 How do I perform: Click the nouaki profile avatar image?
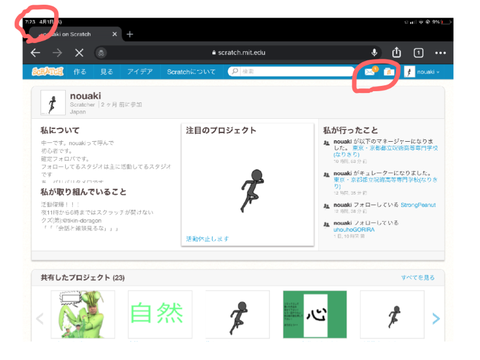click(53, 103)
